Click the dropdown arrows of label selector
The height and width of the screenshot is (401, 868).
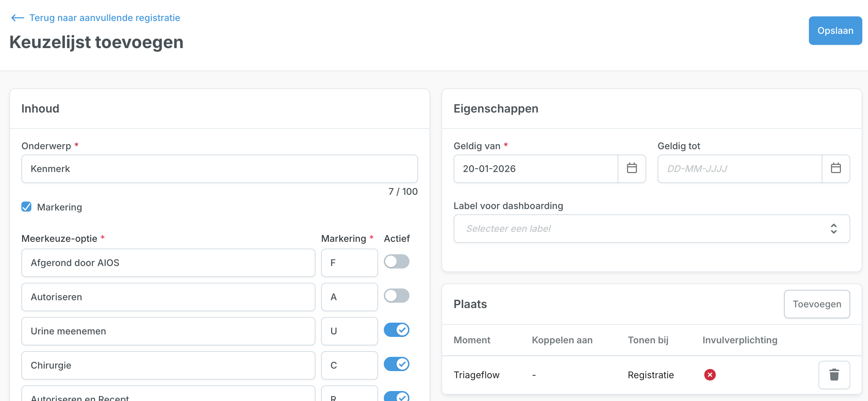coord(833,229)
